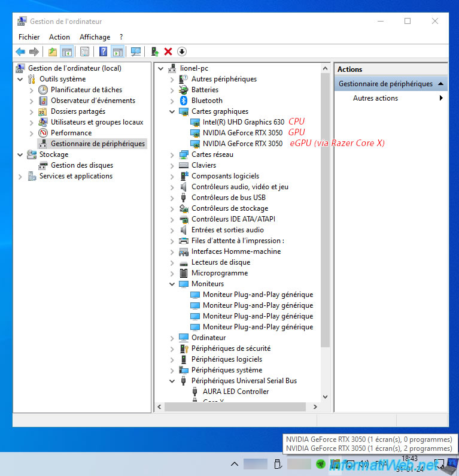Image resolution: width=459 pixels, height=476 pixels.
Task: Click the Périphériques de sécurité key icon
Action: 184,348
